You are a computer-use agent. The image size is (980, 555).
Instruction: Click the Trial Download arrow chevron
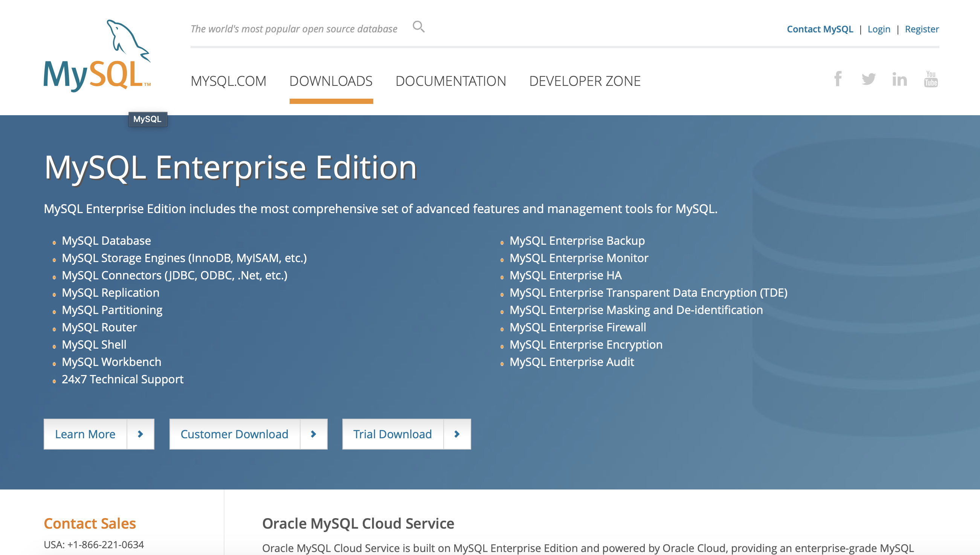[456, 434]
